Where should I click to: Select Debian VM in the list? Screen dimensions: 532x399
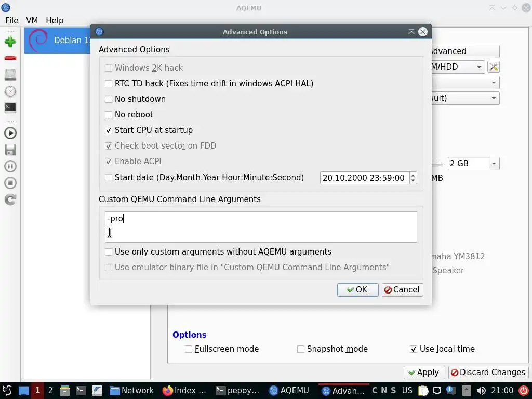pos(58,40)
